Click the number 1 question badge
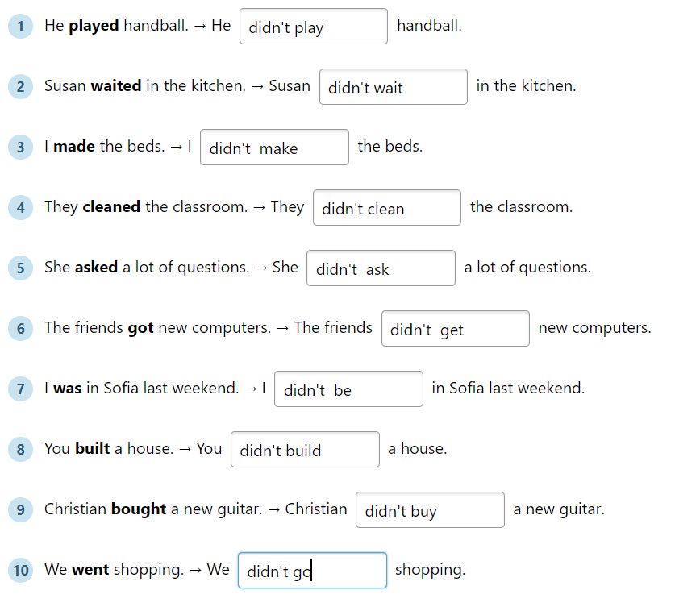The image size is (700, 615). pyautogui.click(x=20, y=26)
